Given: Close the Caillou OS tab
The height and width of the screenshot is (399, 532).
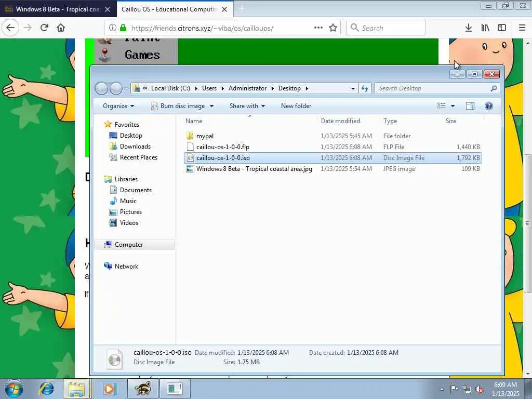Looking at the screenshot, I should (224, 9).
